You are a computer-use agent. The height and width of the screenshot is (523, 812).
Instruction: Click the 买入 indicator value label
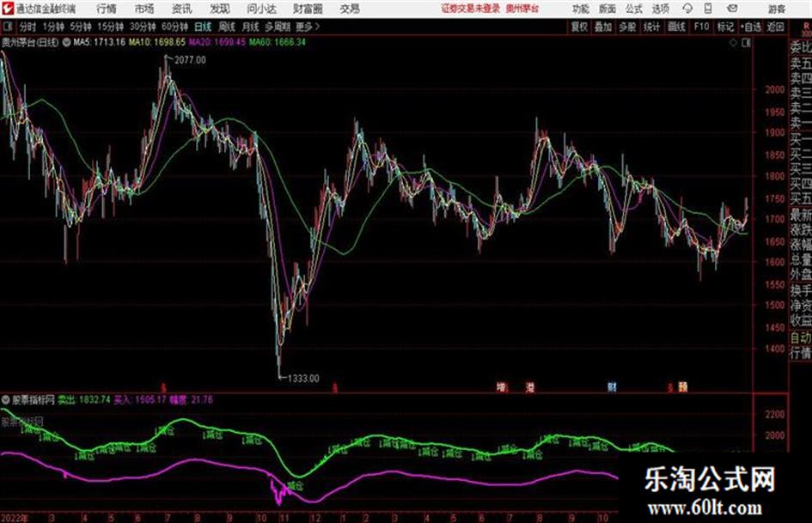(140, 399)
